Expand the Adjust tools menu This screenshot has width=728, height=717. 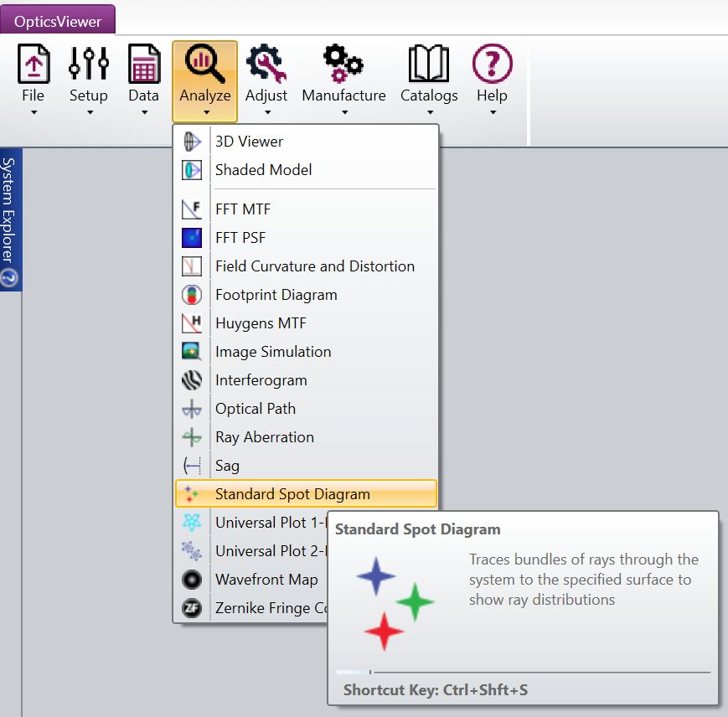266,81
